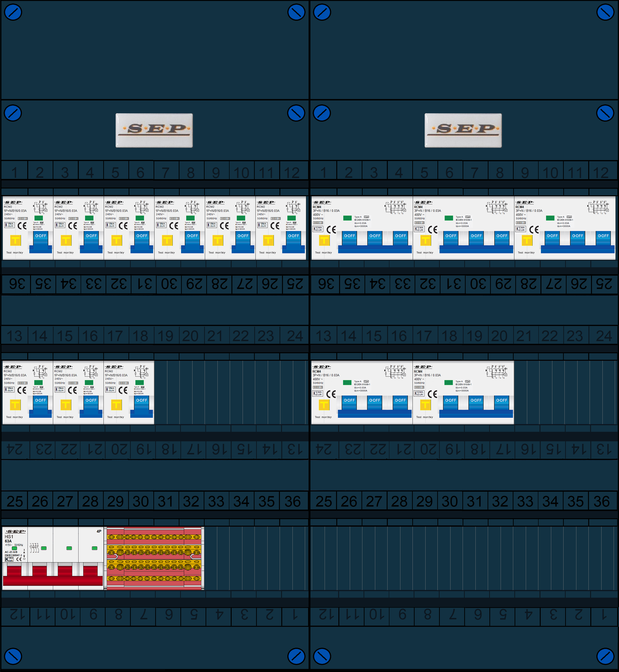
Task: Push yellow T test button on right panel RCM4 under slots 1-4
Action: (x=324, y=240)
